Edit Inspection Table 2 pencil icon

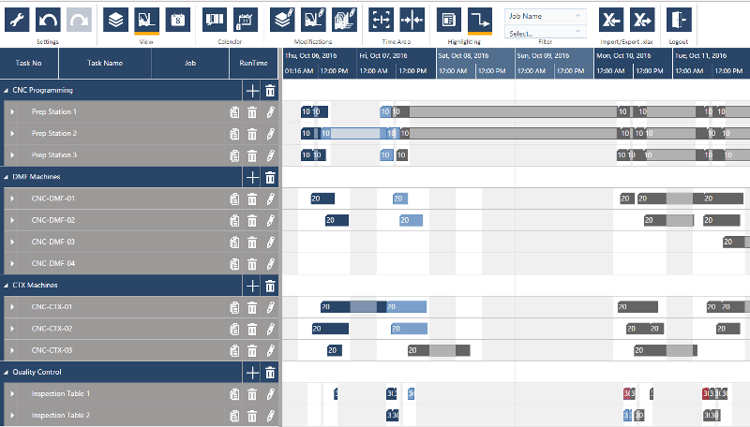[x=270, y=416]
